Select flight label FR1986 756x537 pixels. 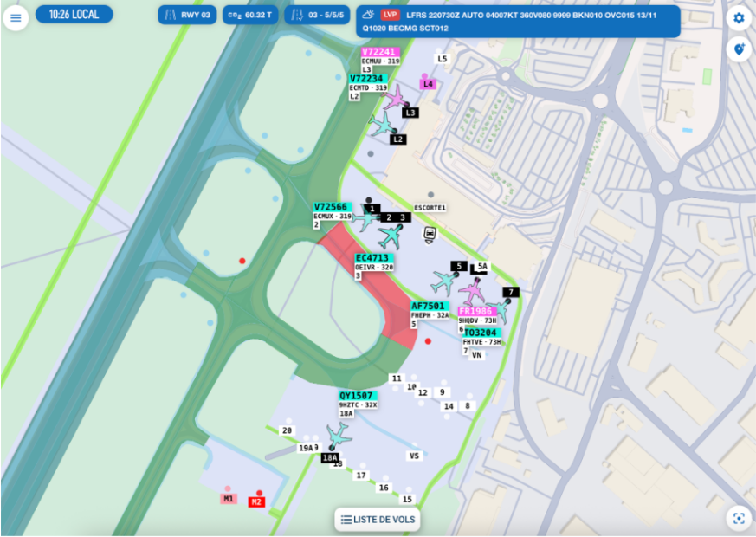[x=475, y=312]
